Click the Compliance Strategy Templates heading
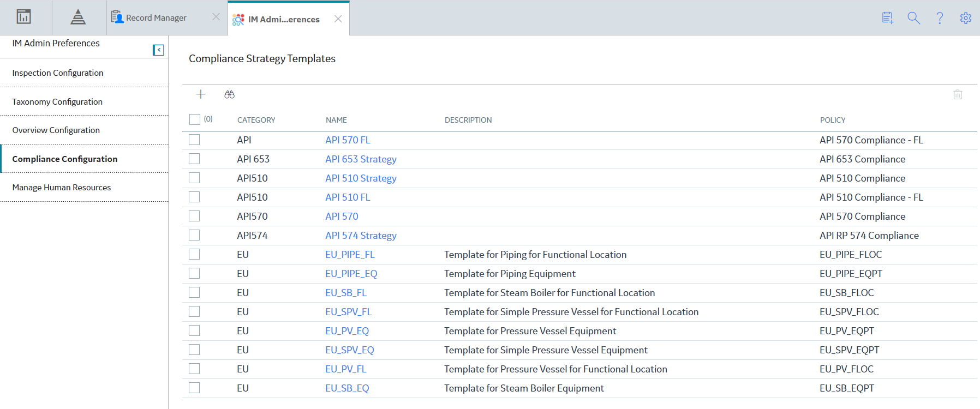980x409 pixels. pyautogui.click(x=262, y=58)
